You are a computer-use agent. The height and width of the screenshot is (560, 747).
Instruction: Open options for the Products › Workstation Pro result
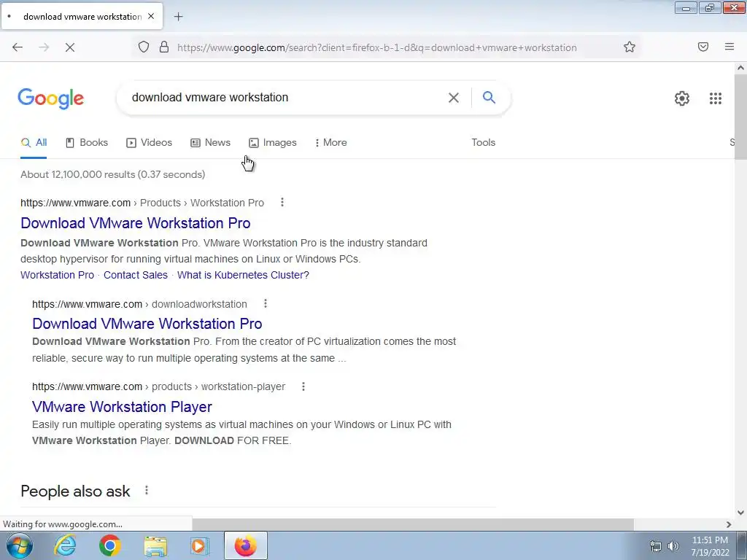(282, 203)
